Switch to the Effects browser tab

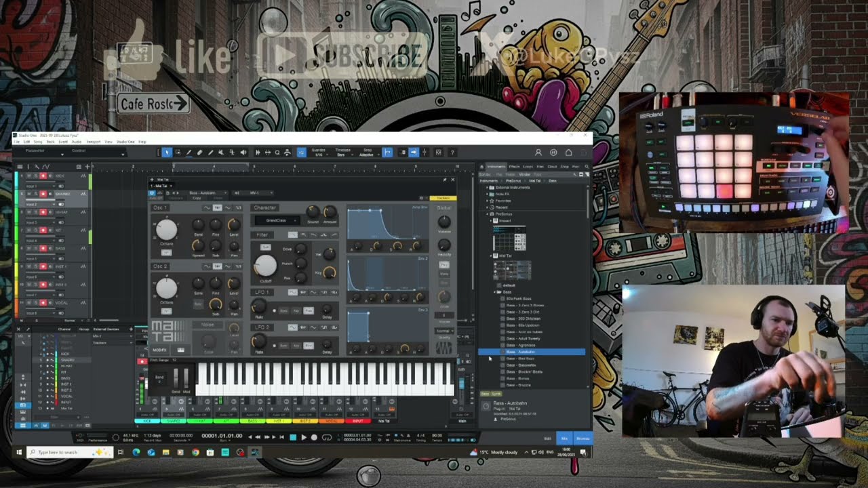coord(514,166)
